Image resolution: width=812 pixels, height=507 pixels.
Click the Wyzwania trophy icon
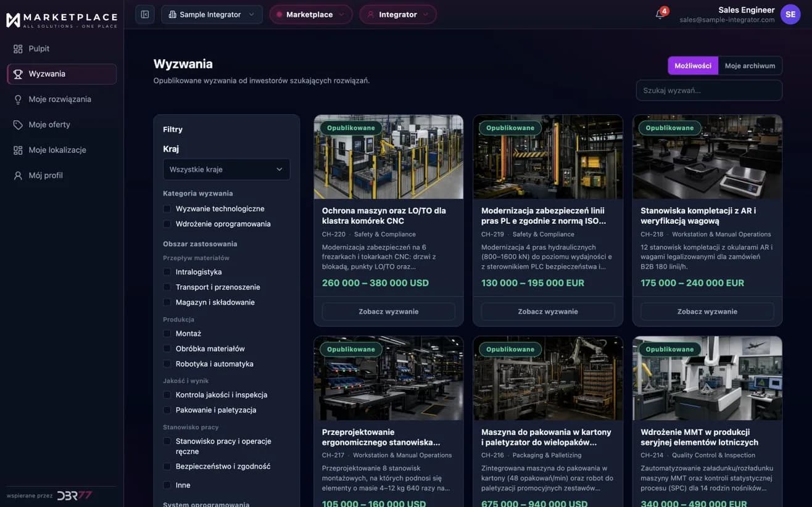(x=18, y=74)
